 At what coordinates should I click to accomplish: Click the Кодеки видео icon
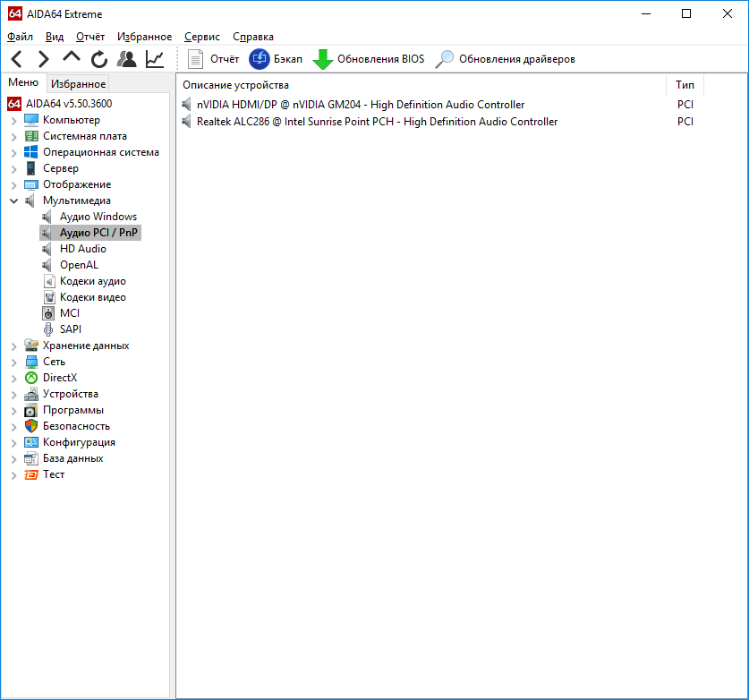(48, 297)
